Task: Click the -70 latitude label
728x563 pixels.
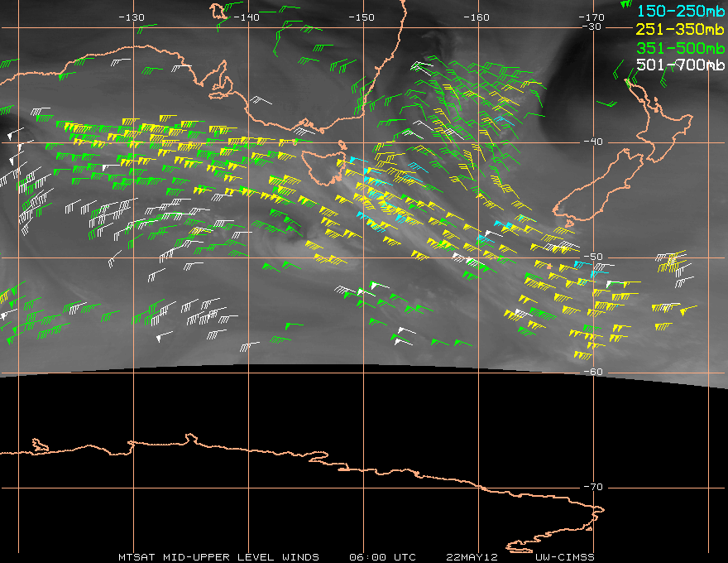Action: [593, 487]
